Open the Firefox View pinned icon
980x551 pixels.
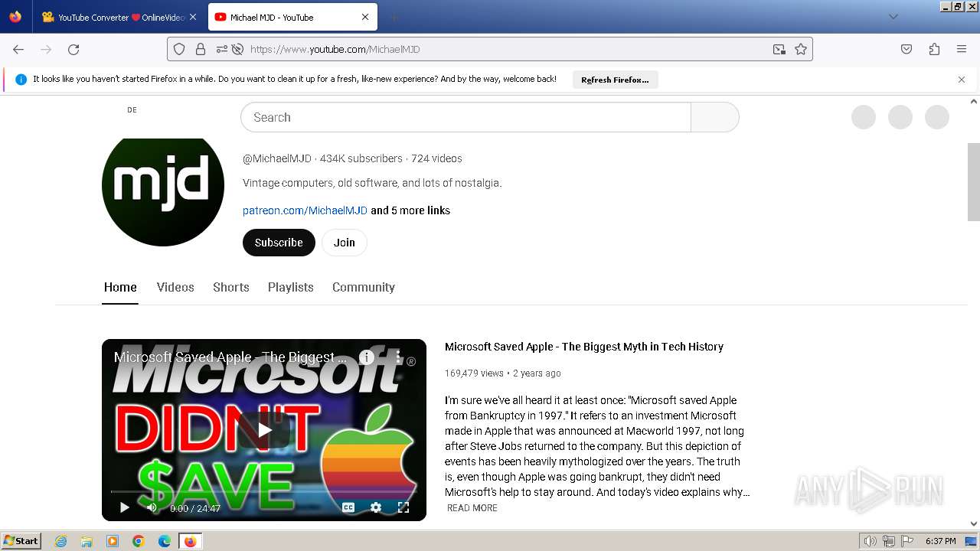coord(15,17)
